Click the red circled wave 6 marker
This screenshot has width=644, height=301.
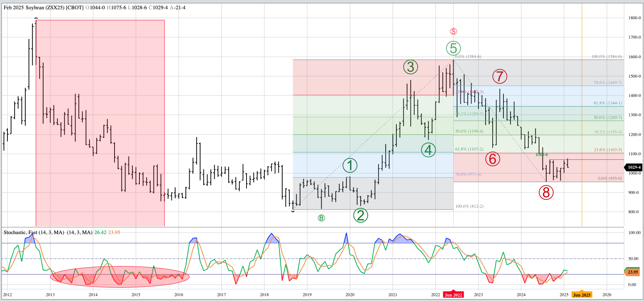point(492,159)
